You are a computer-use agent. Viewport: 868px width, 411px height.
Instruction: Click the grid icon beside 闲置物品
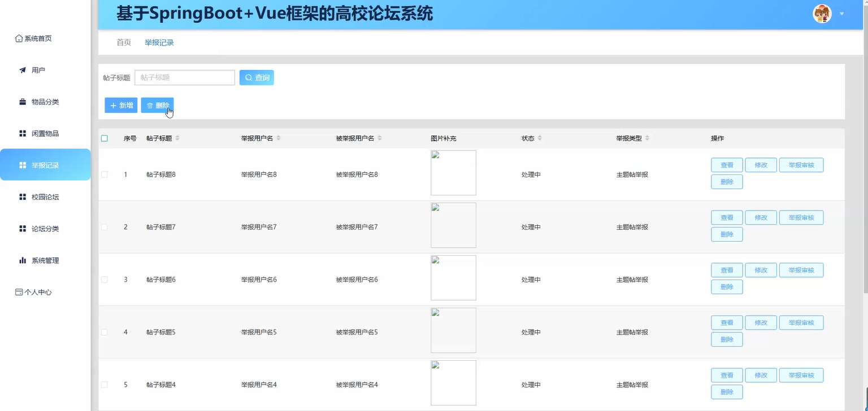click(x=23, y=133)
